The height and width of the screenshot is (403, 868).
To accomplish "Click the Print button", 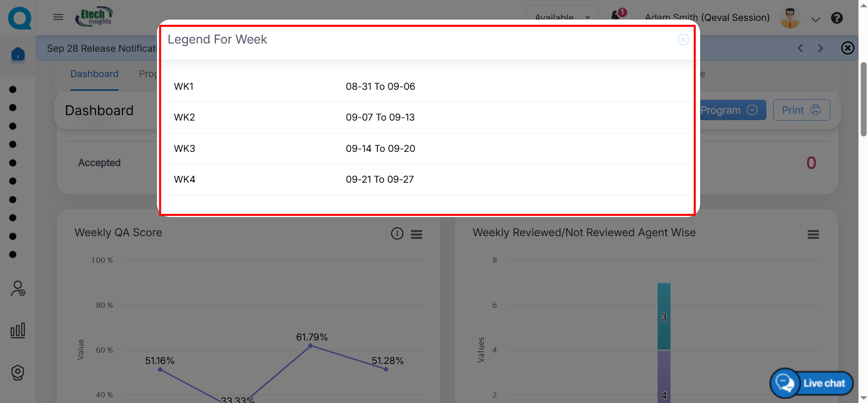I will (x=801, y=110).
